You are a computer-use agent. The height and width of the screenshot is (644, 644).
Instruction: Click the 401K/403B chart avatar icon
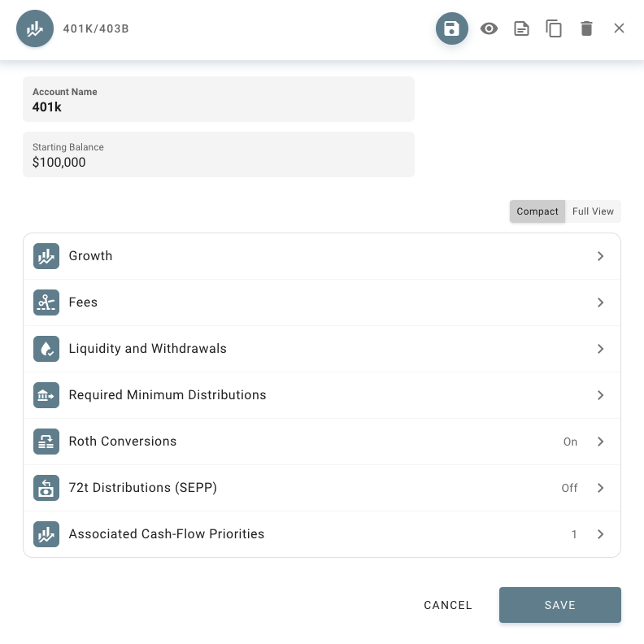coord(35,28)
